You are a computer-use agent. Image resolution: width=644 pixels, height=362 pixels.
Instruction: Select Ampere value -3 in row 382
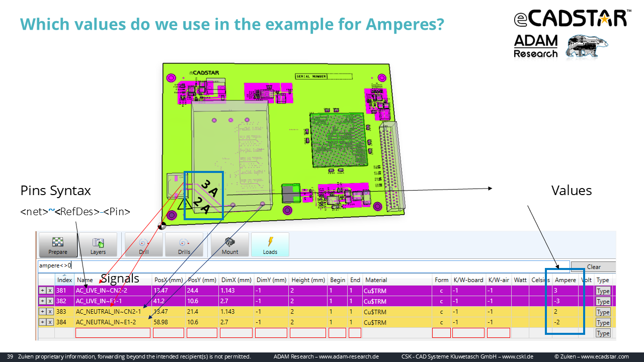[x=566, y=301]
